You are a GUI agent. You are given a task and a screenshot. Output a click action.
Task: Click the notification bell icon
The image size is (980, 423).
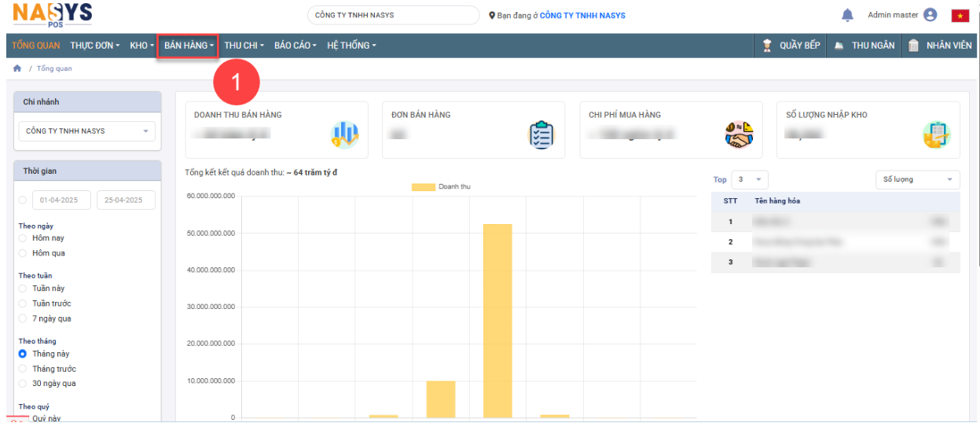[847, 15]
